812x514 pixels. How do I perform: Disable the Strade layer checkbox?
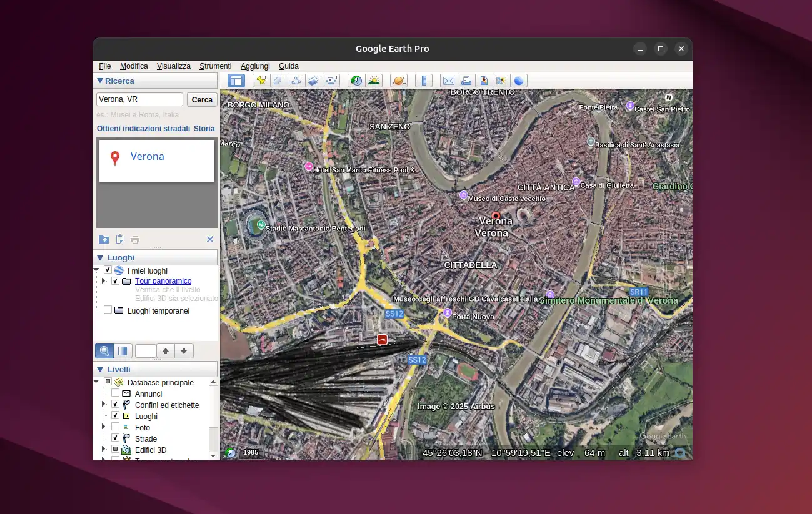[x=116, y=438]
